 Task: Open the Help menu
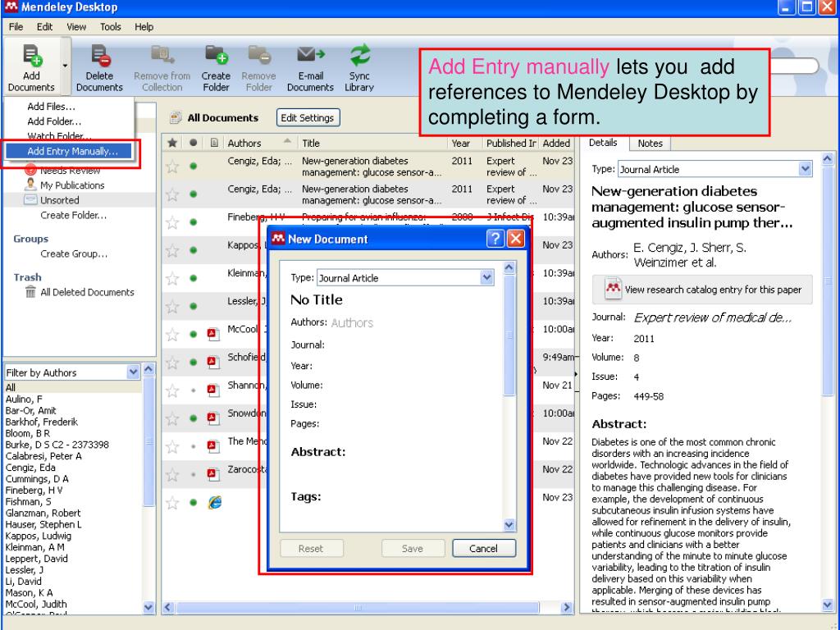pyautogui.click(x=144, y=27)
